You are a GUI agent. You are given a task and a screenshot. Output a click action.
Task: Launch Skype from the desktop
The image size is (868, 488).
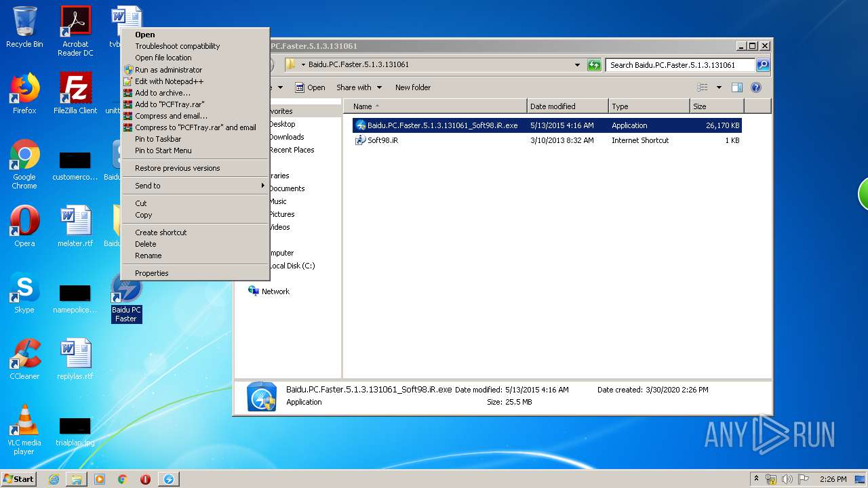[x=24, y=293]
